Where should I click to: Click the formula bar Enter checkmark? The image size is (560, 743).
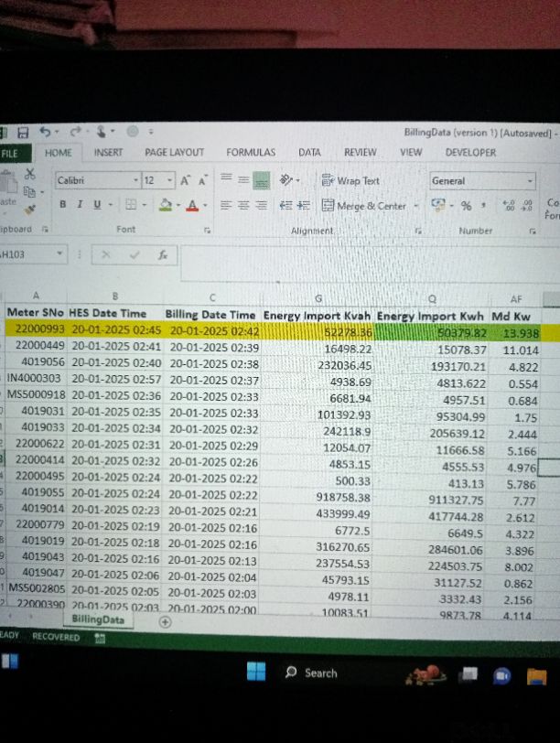click(x=135, y=255)
